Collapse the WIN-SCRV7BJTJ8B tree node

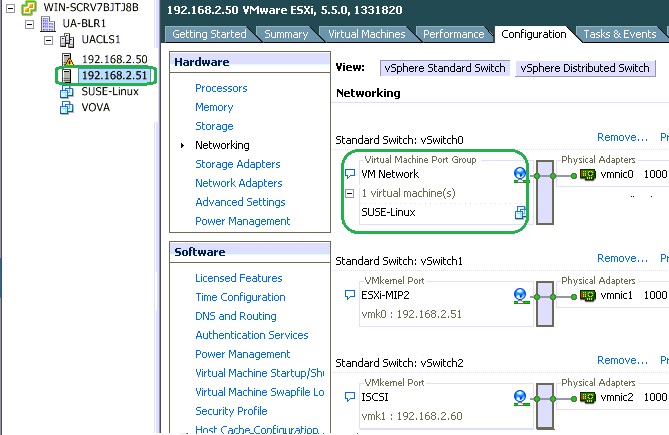[11, 8]
